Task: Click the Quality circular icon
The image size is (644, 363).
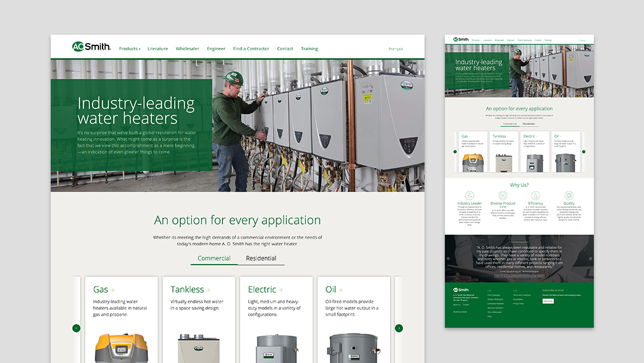Action: point(569,195)
